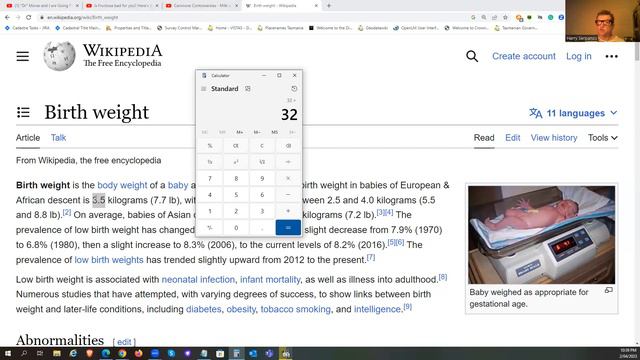Expand the Tools dropdown
Image resolution: width=640 pixels, height=360 pixels.
(x=602, y=138)
